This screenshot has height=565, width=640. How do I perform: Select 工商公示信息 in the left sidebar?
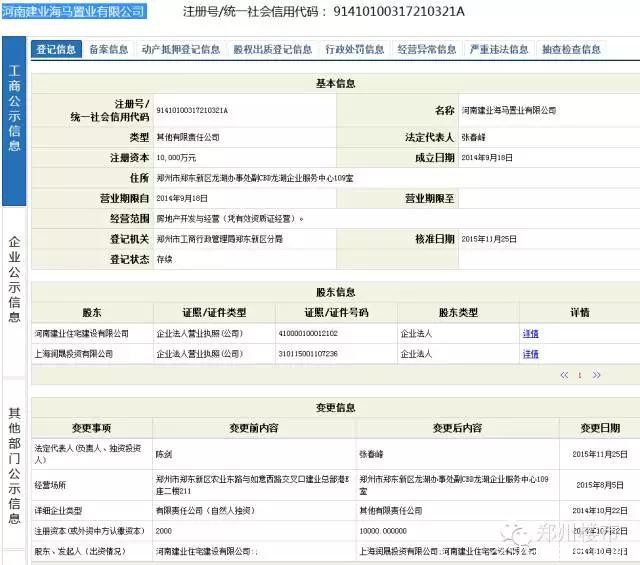point(14,121)
